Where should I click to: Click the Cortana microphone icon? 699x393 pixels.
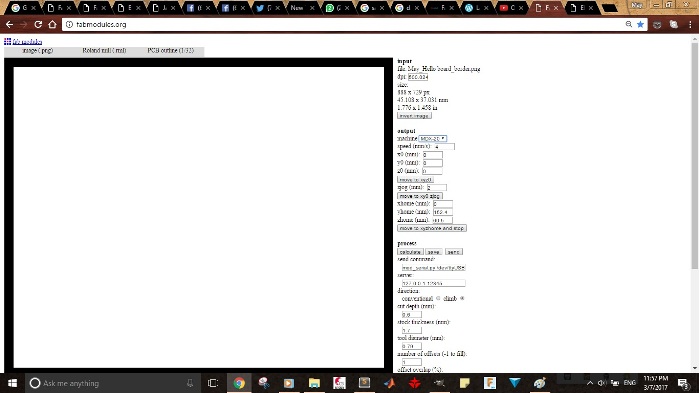(190, 383)
